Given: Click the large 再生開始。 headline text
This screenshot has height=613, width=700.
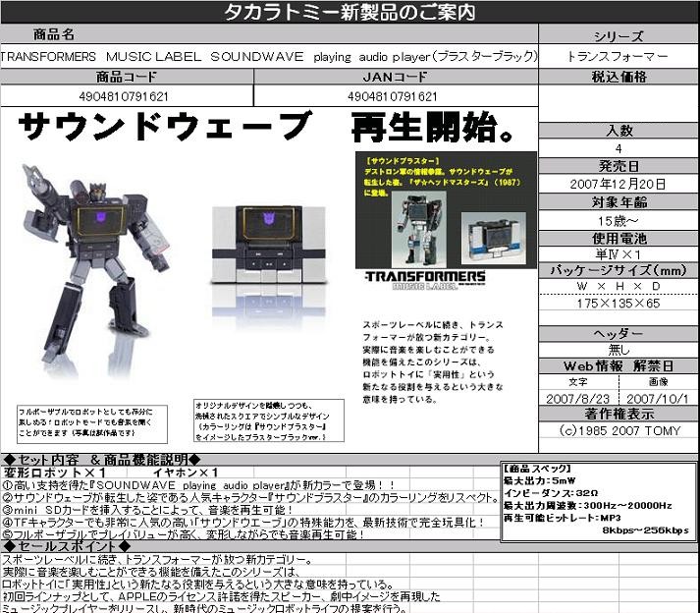Looking at the screenshot, I should click(432, 127).
